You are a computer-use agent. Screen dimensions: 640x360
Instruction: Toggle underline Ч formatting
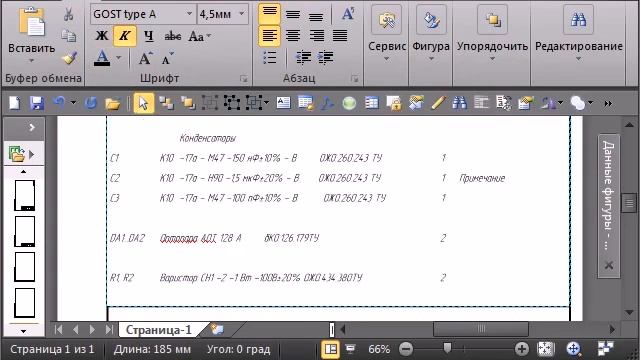point(149,36)
